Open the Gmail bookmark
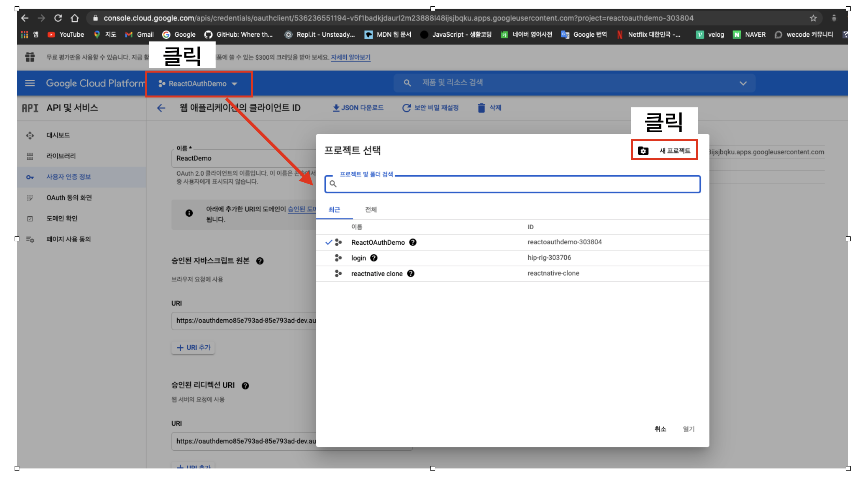This screenshot has height=487, width=868. (x=139, y=35)
